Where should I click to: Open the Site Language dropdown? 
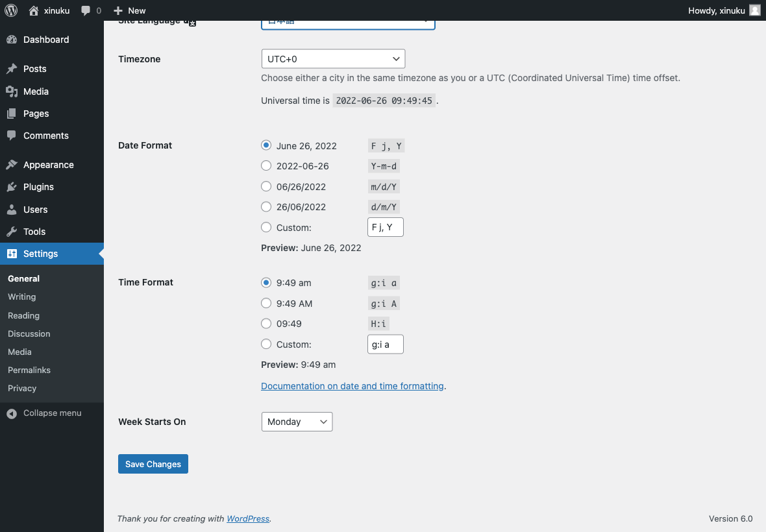coord(348,23)
